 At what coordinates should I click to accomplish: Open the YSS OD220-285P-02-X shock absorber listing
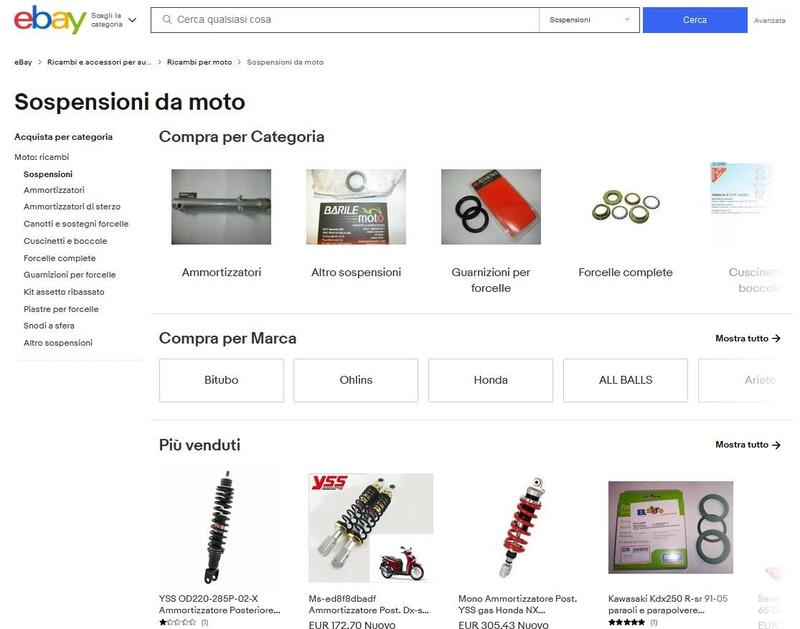(219, 604)
